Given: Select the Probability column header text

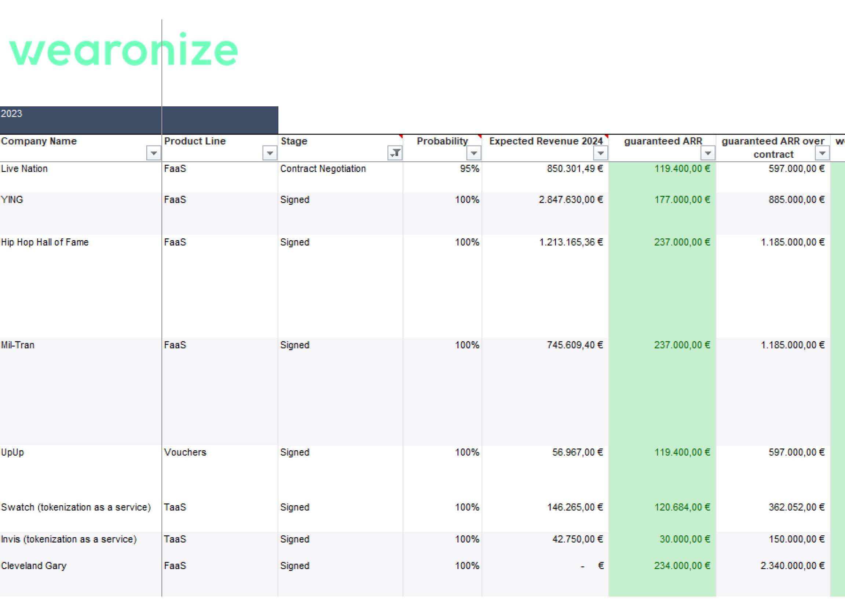Looking at the screenshot, I should [x=442, y=141].
